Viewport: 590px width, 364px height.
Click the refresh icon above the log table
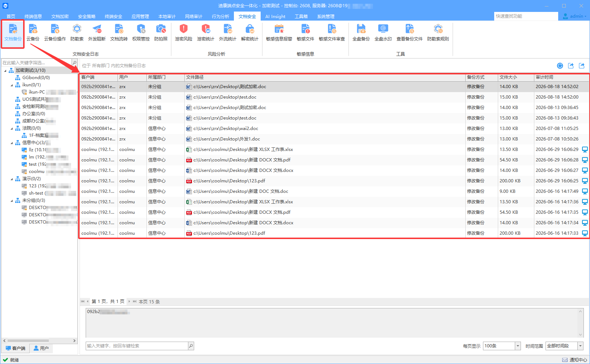560,66
